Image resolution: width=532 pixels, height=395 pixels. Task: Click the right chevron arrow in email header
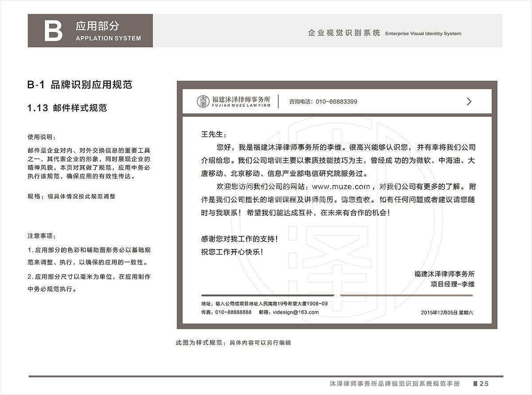point(469,102)
